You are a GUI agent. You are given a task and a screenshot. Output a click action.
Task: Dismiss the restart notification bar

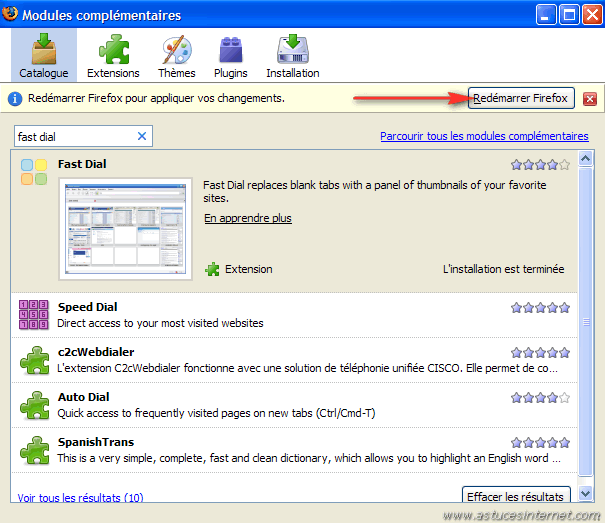[x=590, y=99]
